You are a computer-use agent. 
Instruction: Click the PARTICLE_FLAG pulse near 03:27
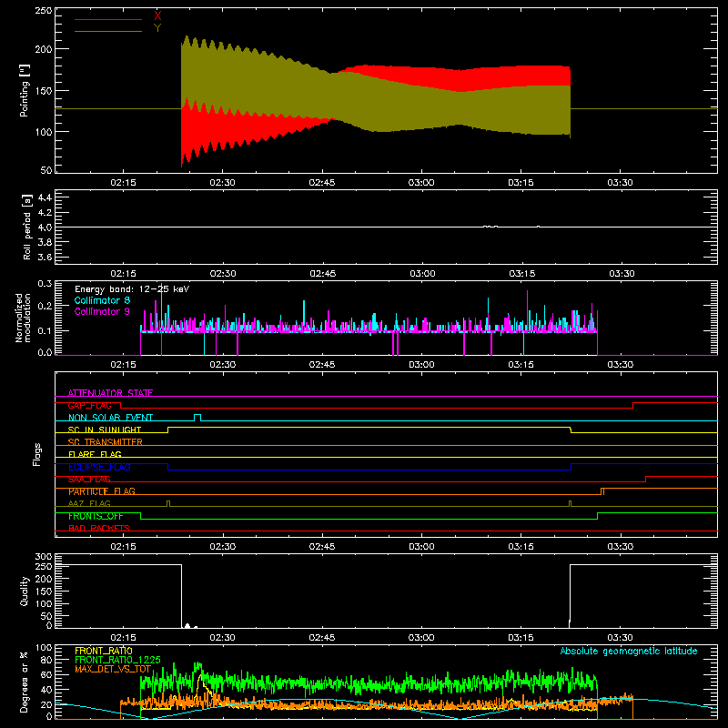602,491
